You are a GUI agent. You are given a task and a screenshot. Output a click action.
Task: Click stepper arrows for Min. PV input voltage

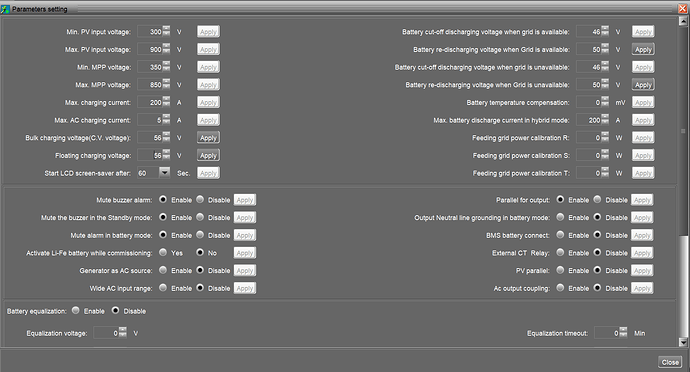coord(166,31)
